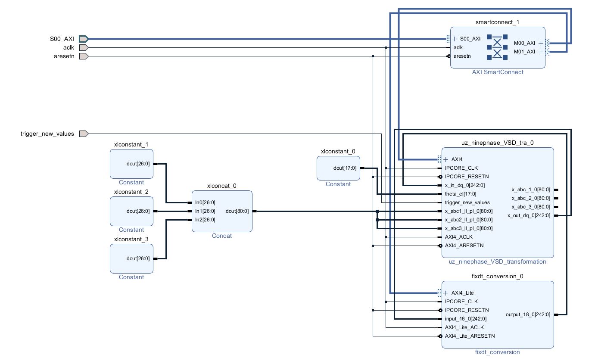
Task: Click the Constant label under xlconstant_0
Action: (338, 184)
